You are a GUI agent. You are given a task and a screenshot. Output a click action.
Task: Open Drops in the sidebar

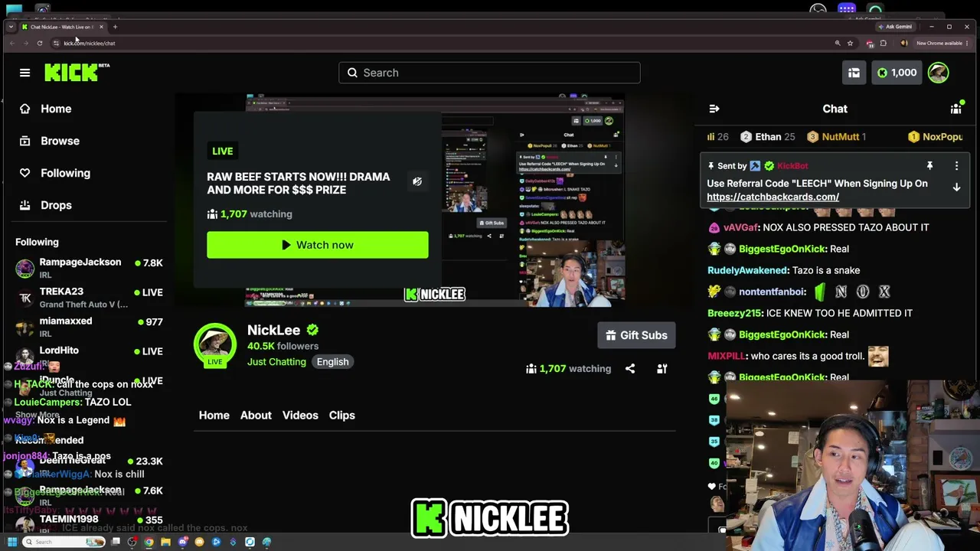(56, 205)
